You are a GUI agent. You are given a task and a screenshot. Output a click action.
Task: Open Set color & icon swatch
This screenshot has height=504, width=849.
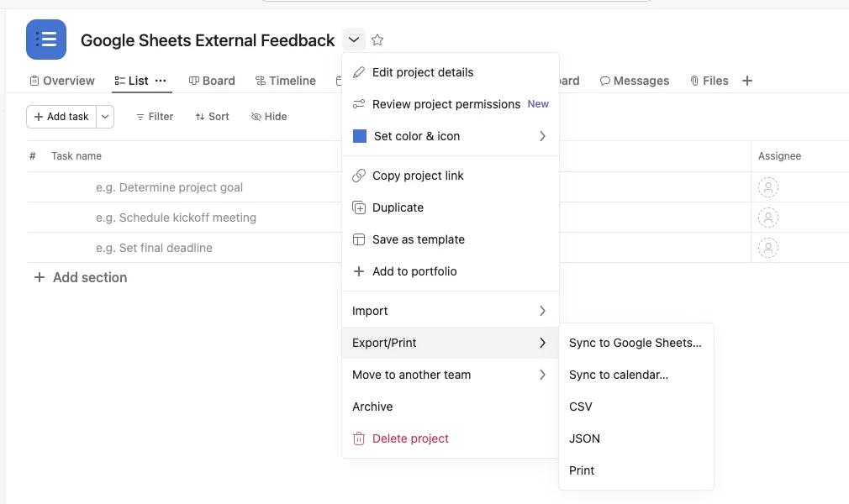360,136
